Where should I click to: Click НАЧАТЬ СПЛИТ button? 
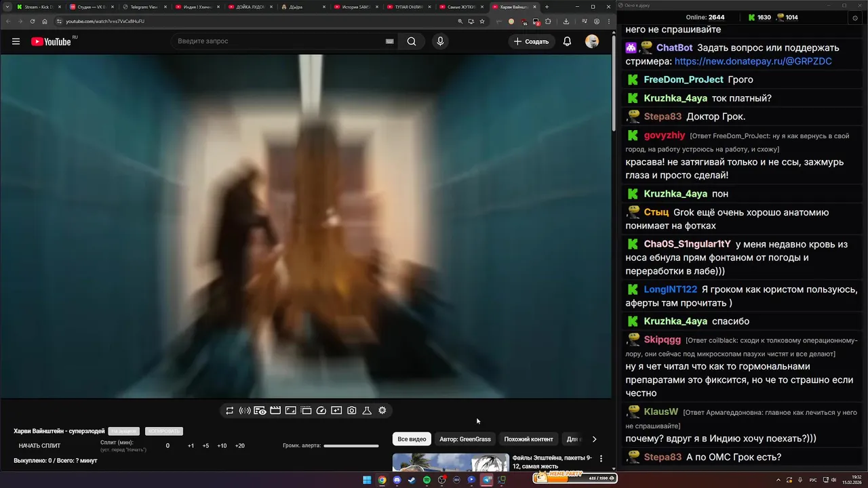coord(39,446)
